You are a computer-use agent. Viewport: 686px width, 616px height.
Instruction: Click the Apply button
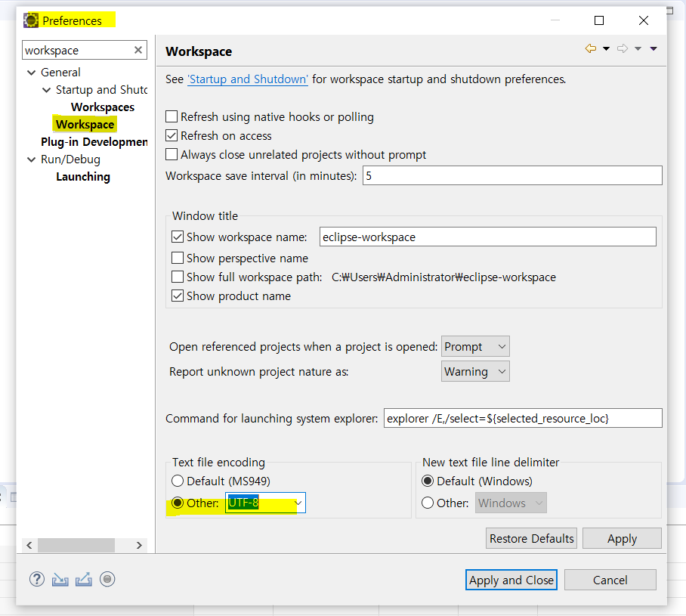(622, 538)
